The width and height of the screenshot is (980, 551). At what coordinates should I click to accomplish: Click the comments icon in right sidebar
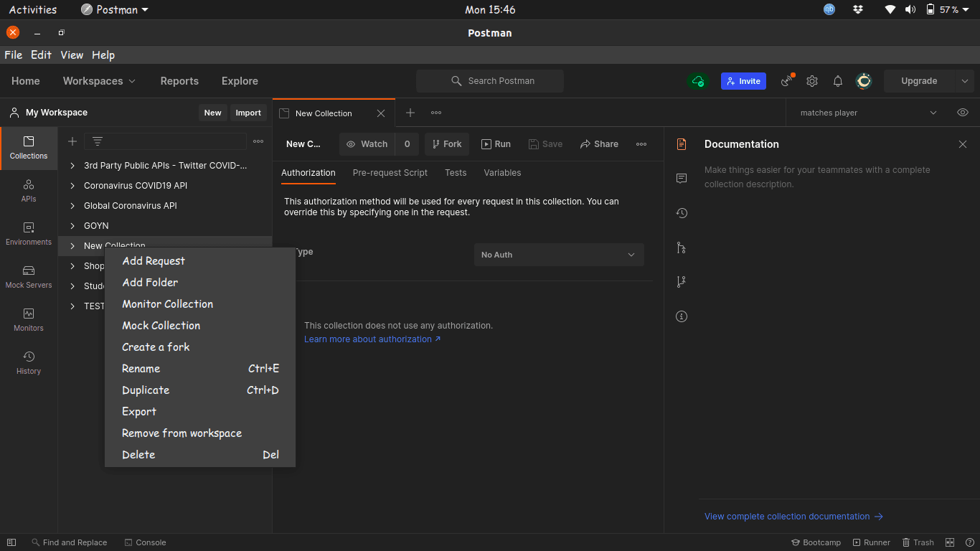point(682,179)
